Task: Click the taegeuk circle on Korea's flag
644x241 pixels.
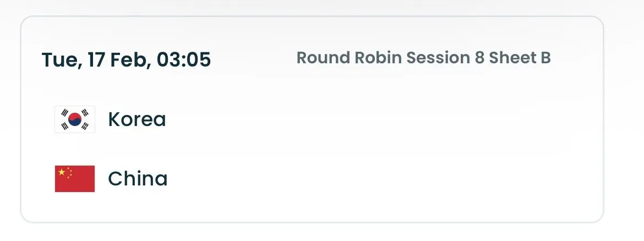Action: click(75, 119)
